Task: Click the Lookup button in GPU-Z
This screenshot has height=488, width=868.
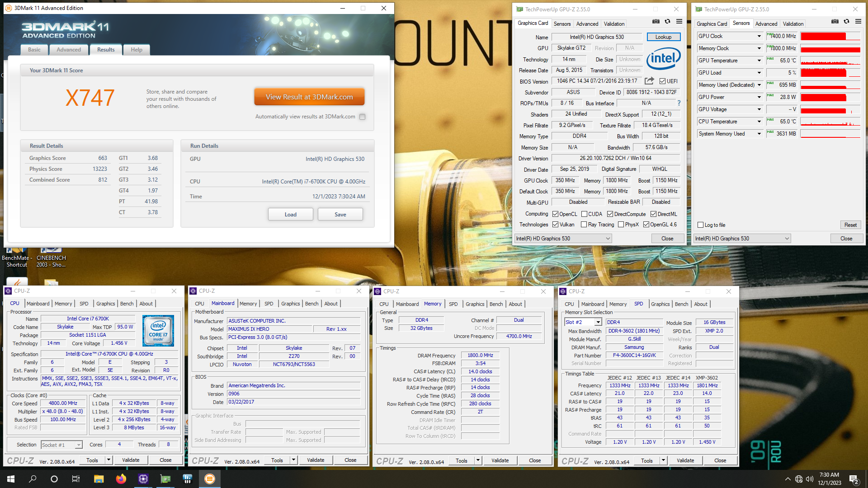Action: (x=663, y=37)
